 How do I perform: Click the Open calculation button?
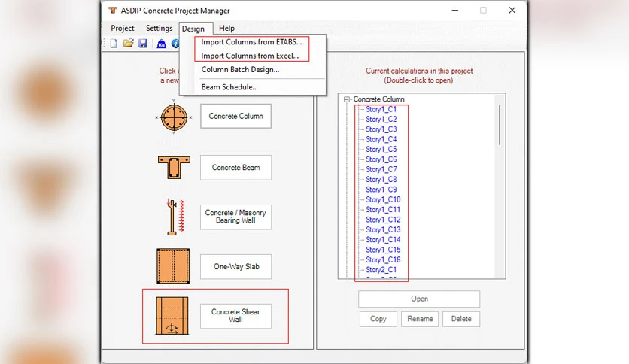click(419, 299)
